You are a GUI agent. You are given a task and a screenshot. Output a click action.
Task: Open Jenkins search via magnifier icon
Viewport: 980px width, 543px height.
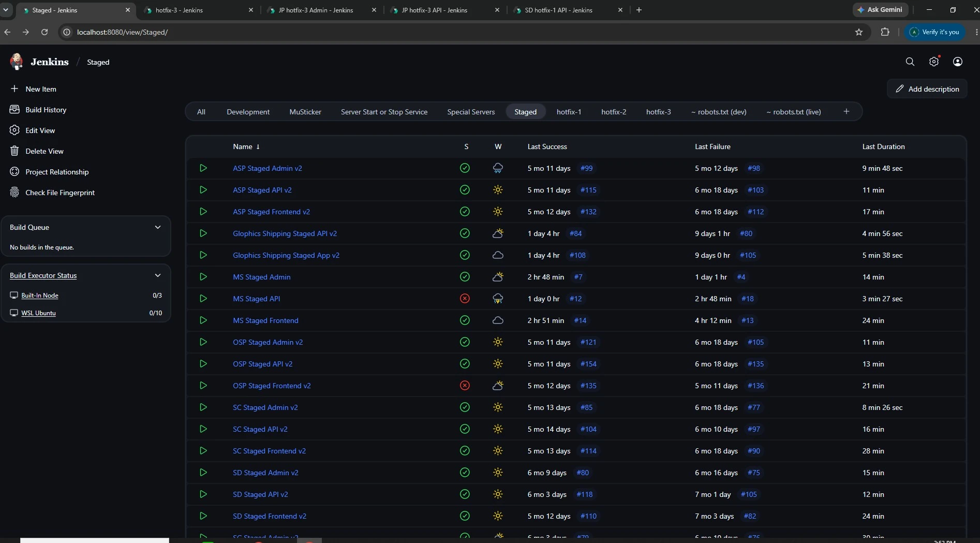[910, 62]
